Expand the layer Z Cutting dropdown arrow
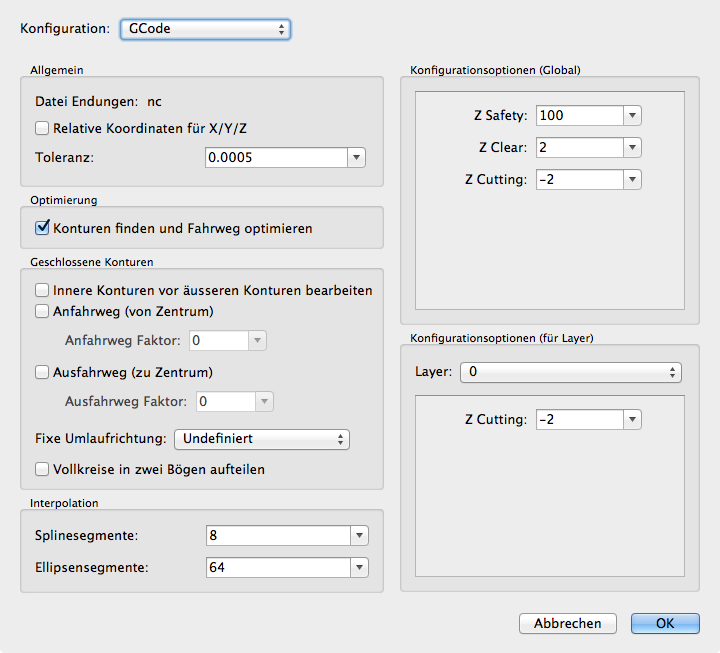Viewport: 720px width, 653px height. tap(632, 420)
